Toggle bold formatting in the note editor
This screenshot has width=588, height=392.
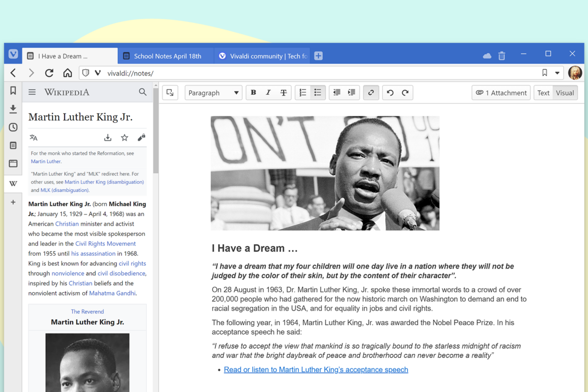tap(253, 93)
